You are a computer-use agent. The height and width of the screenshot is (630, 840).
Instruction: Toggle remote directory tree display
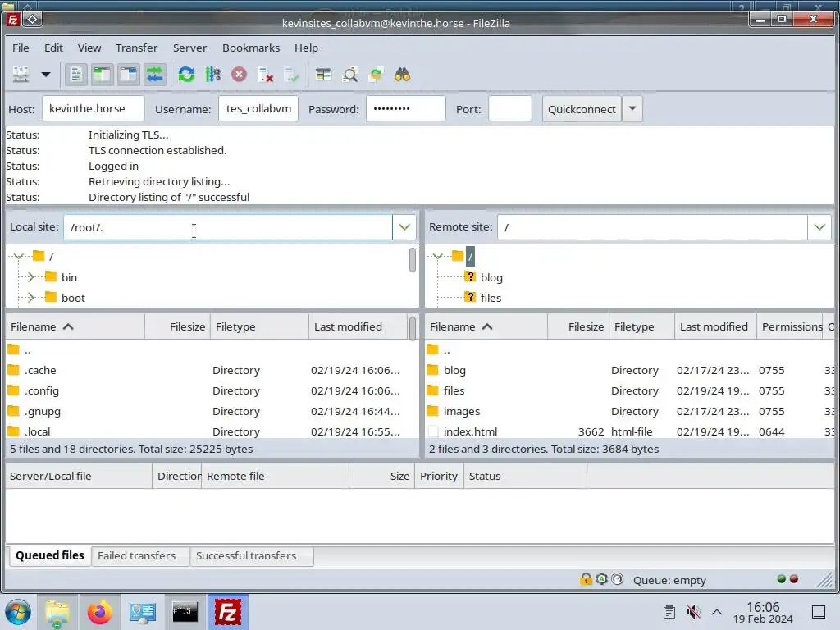(x=129, y=75)
